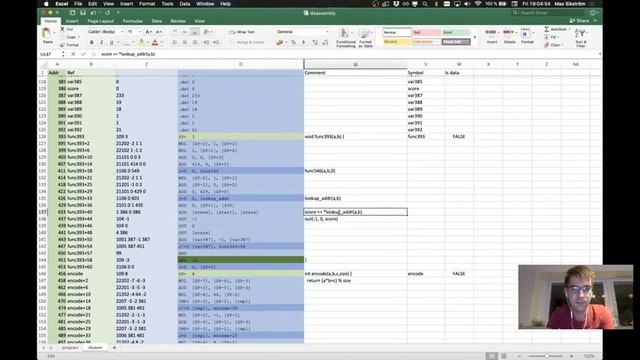Click the increase decimal icon
The width and height of the screenshot is (640, 360).
click(315, 42)
